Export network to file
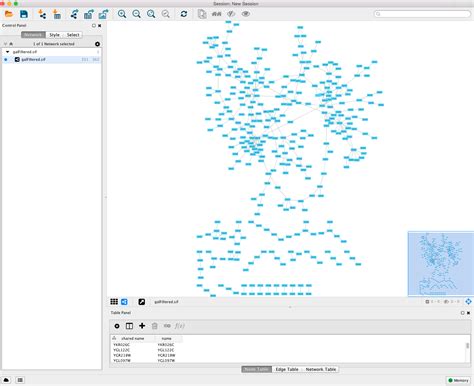Screen dimensions: 474x386 (x=74, y=14)
